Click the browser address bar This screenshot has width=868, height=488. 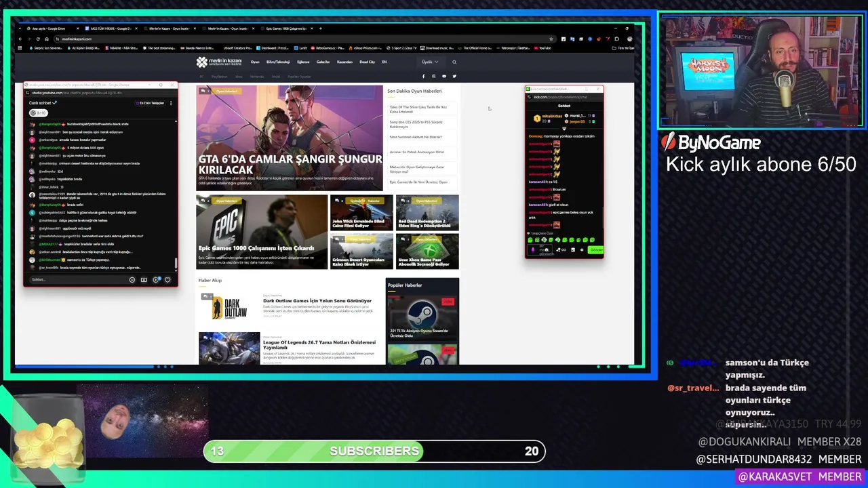coord(305,39)
